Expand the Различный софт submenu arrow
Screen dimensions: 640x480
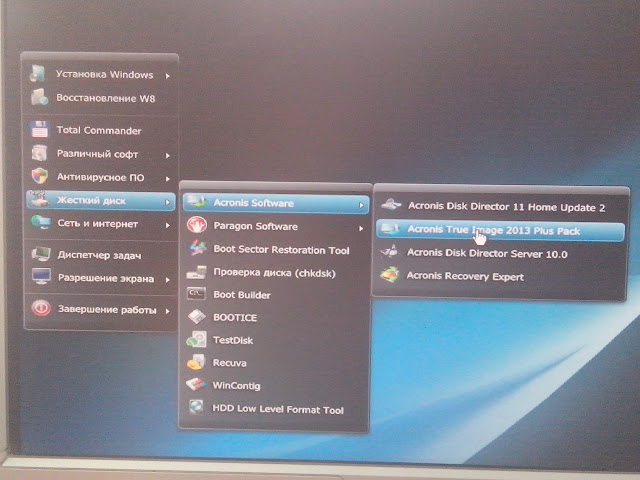pyautogui.click(x=167, y=156)
